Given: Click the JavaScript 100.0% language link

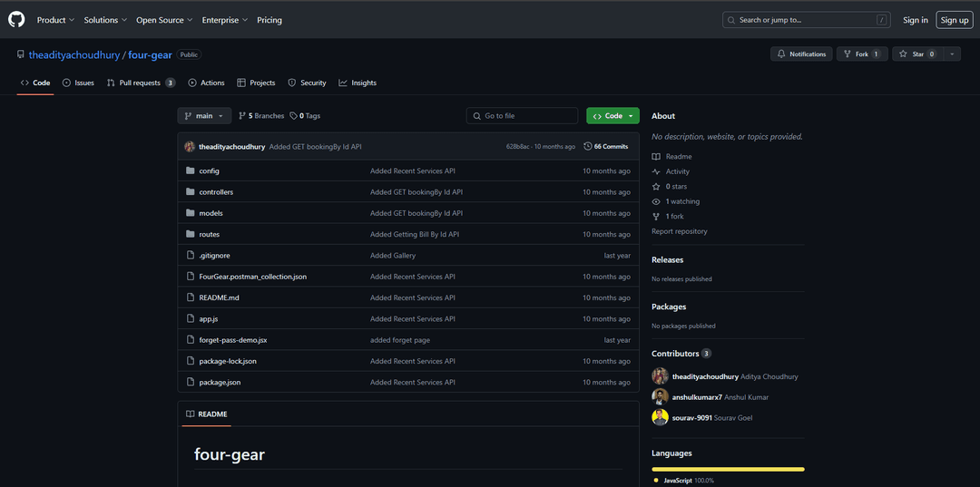Looking at the screenshot, I should (684, 480).
